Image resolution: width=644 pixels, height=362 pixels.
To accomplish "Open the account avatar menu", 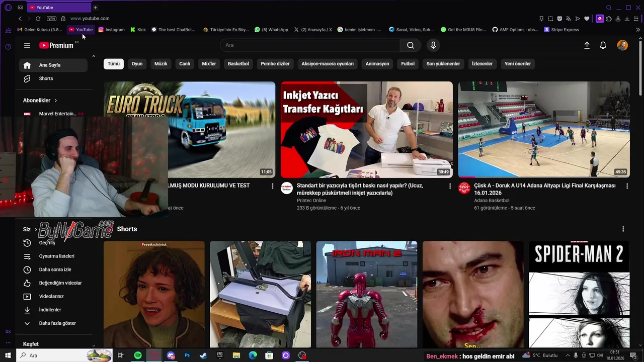I will pos(622,45).
